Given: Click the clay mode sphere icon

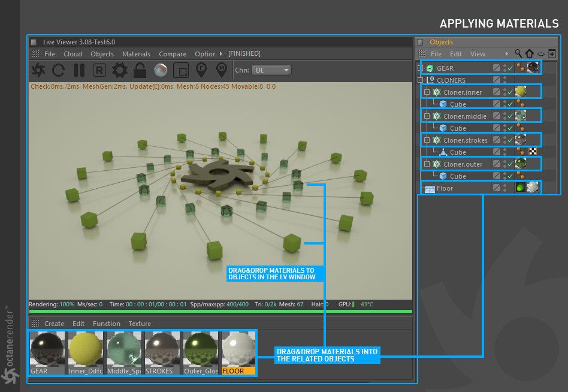Looking at the screenshot, I should [161, 70].
